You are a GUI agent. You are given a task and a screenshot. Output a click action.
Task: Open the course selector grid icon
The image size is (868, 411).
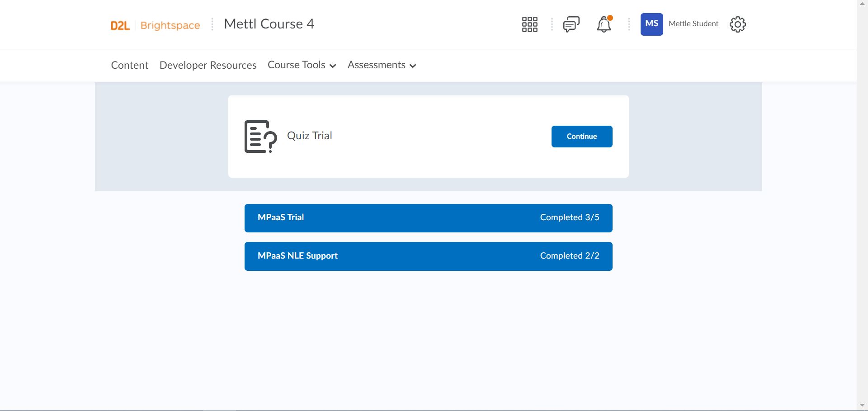[x=529, y=24]
